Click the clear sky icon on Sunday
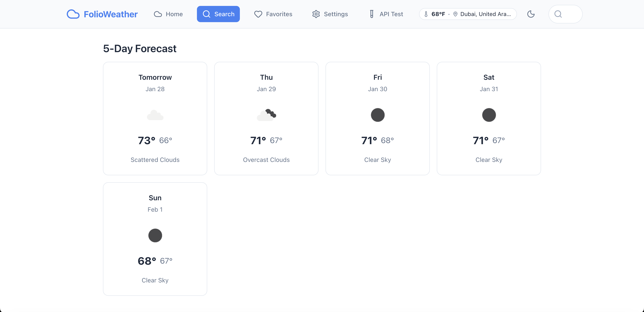Viewport: 644px width, 312px height. tap(155, 236)
